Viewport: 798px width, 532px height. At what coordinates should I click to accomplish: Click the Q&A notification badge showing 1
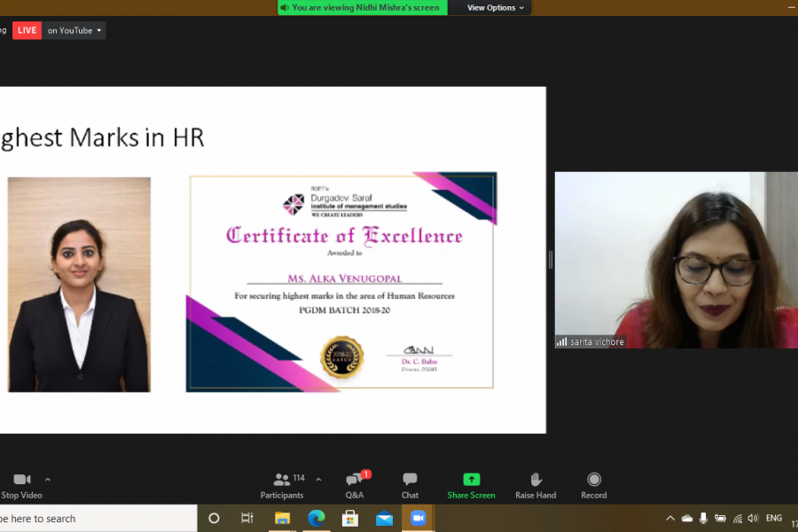tap(366, 474)
